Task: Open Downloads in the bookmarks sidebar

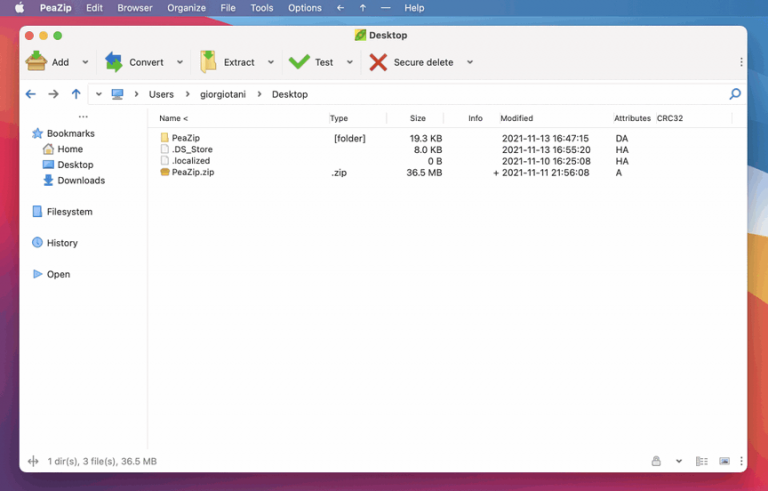Action: tap(80, 180)
